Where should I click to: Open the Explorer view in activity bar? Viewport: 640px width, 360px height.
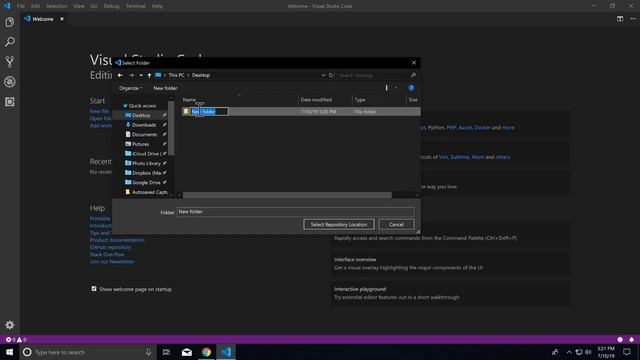click(x=10, y=22)
